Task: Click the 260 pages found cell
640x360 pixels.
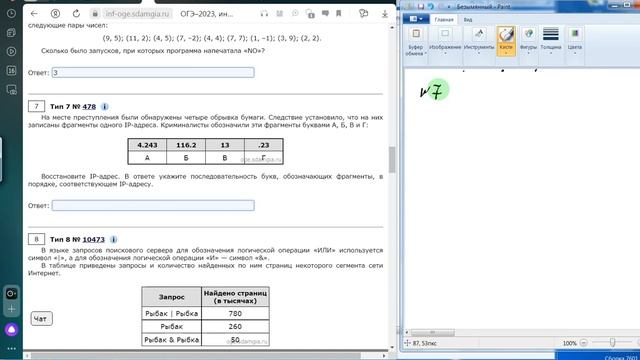Action: pyautogui.click(x=235, y=327)
